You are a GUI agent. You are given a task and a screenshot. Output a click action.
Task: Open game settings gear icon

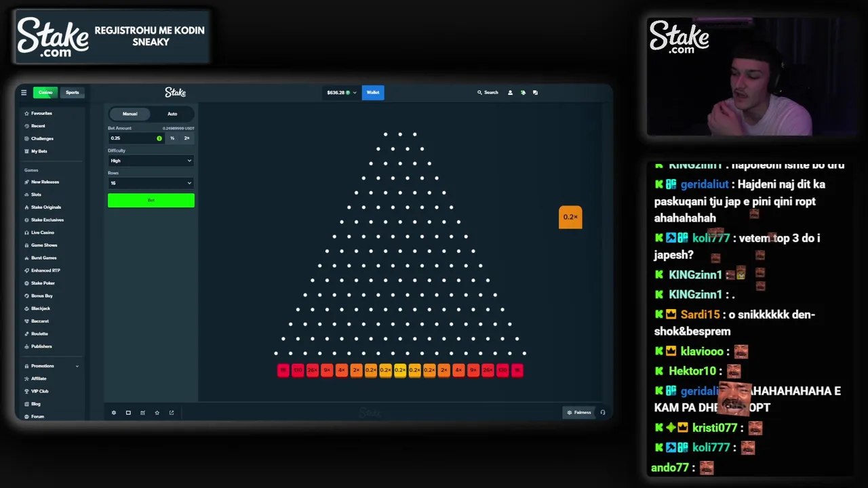pyautogui.click(x=113, y=413)
